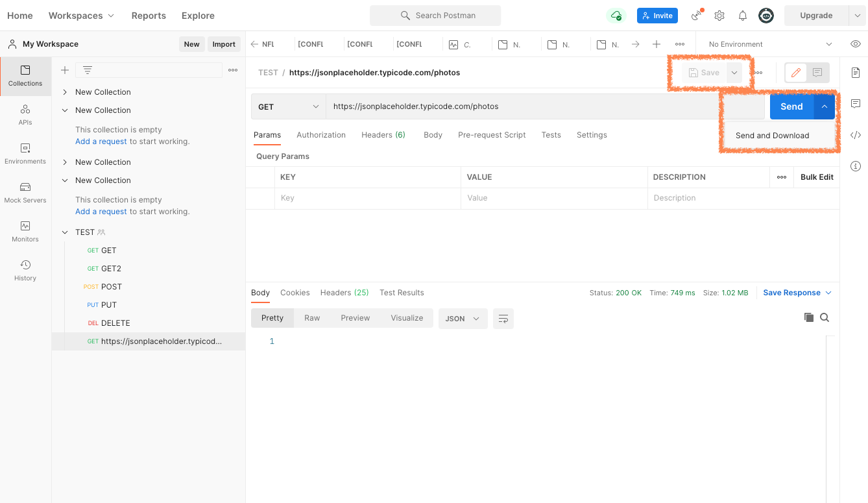The width and height of the screenshot is (868, 503).
Task: Open the JSON format dropdown
Action: coord(463,319)
